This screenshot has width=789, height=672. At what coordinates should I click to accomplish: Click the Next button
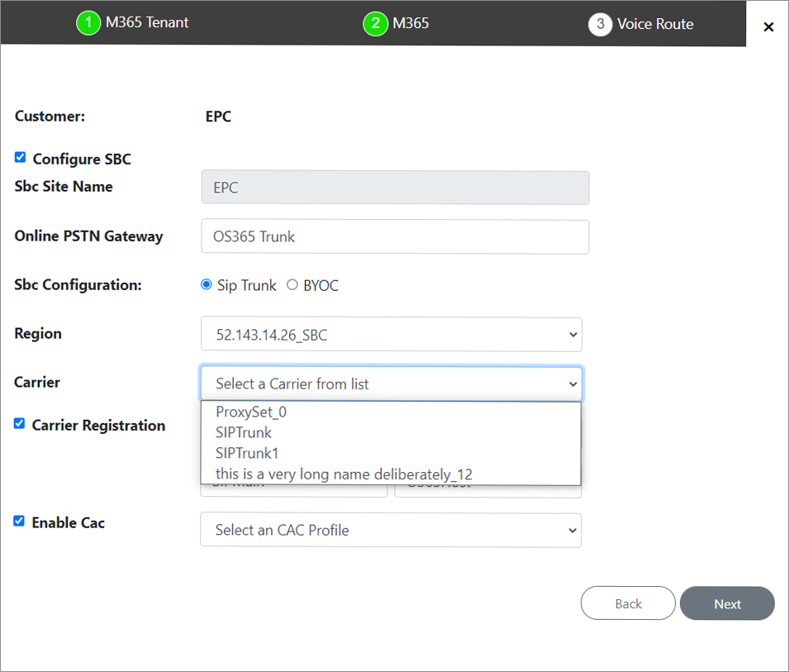(x=727, y=603)
